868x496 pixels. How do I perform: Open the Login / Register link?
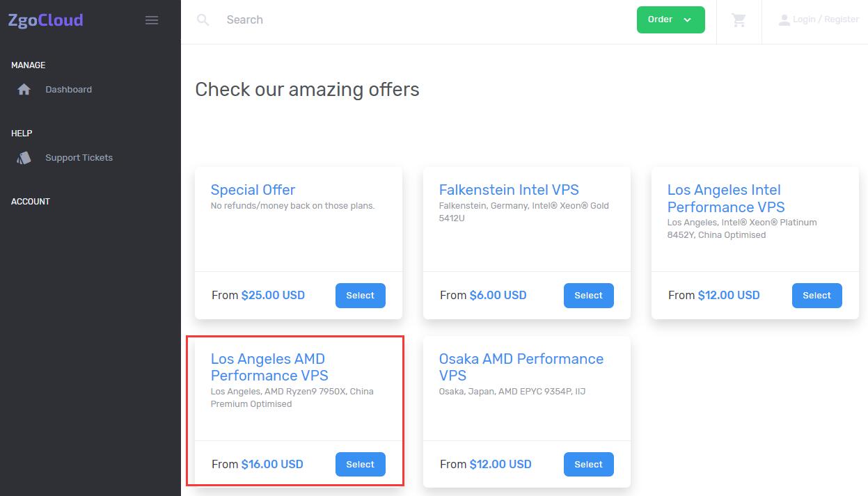826,19
